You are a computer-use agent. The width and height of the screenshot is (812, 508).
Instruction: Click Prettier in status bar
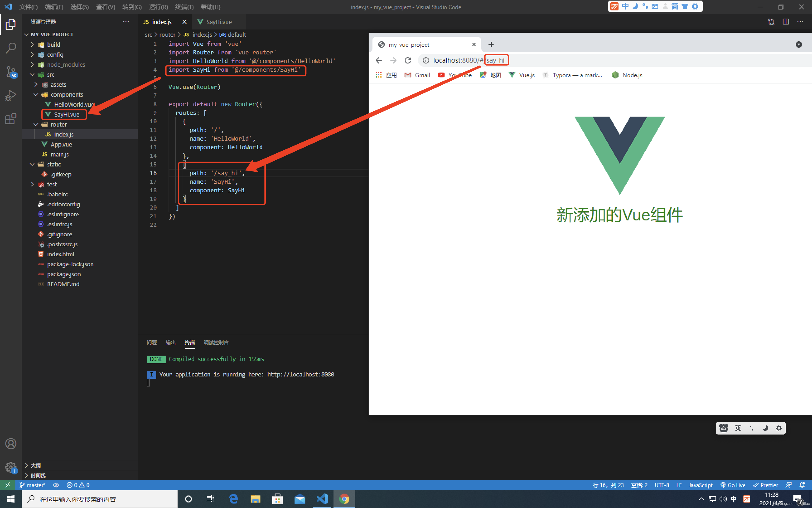[x=765, y=485]
